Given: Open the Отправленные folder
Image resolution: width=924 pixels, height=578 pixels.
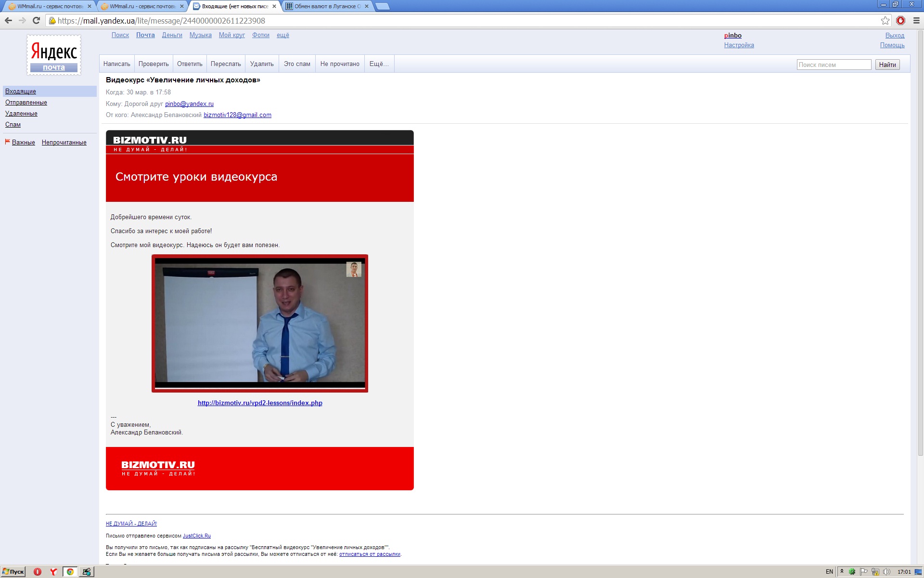Looking at the screenshot, I should tap(26, 103).
